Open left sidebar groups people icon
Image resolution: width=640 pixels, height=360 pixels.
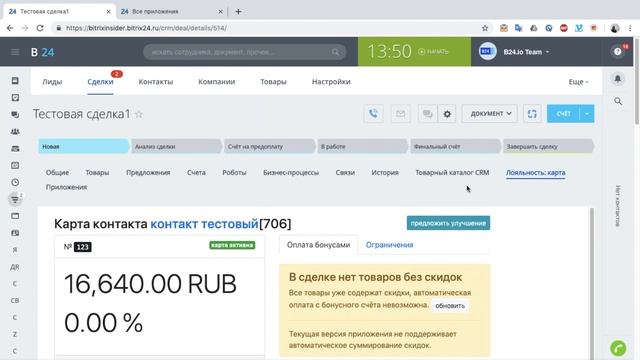[x=15, y=131]
